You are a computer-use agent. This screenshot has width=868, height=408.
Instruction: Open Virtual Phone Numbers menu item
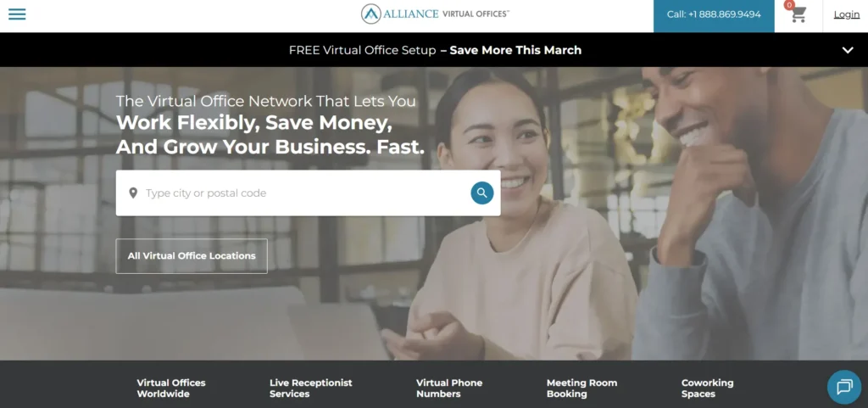[x=449, y=388]
